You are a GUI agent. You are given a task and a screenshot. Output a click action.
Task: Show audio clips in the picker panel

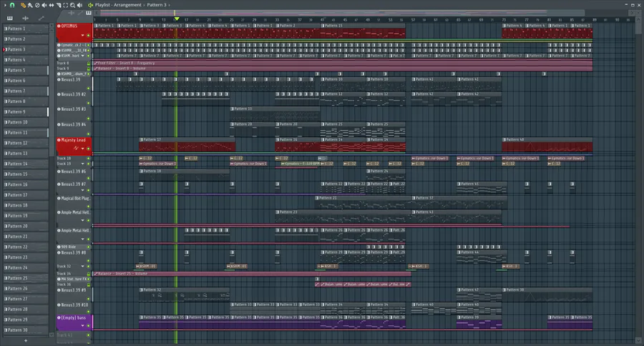coord(26,18)
